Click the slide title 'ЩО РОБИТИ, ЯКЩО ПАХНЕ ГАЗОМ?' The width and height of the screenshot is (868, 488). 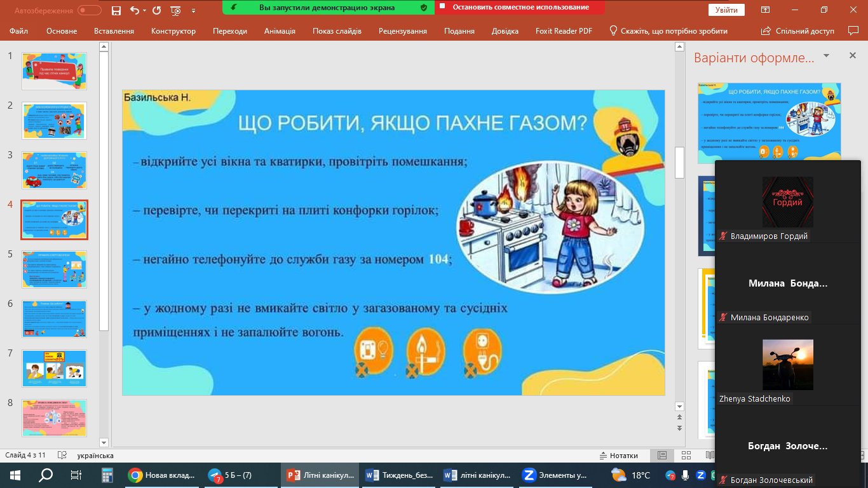click(x=413, y=123)
